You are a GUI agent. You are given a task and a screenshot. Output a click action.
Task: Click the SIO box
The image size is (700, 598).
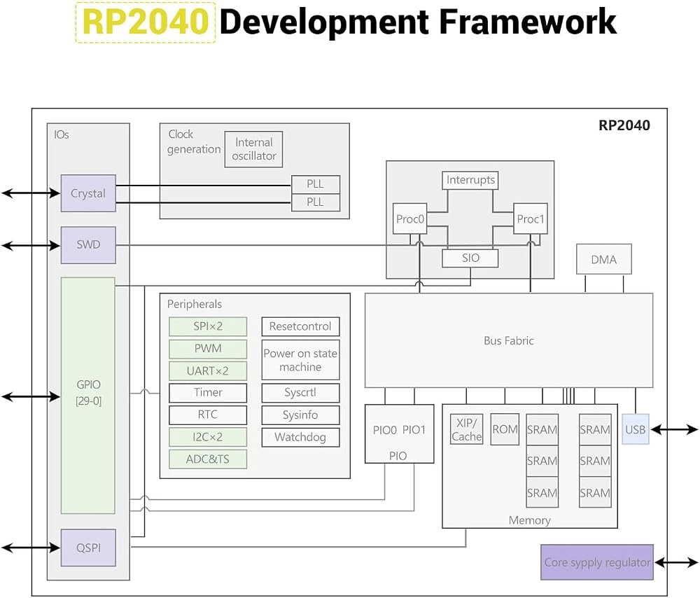470,258
